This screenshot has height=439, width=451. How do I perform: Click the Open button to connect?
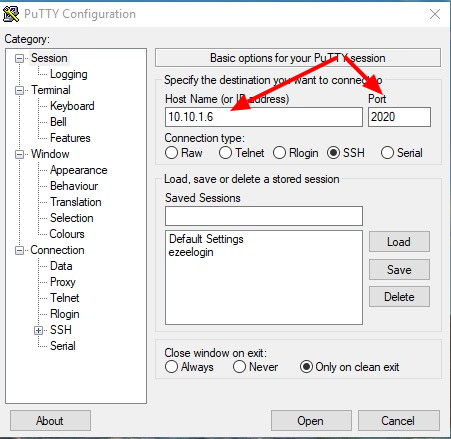tap(311, 421)
